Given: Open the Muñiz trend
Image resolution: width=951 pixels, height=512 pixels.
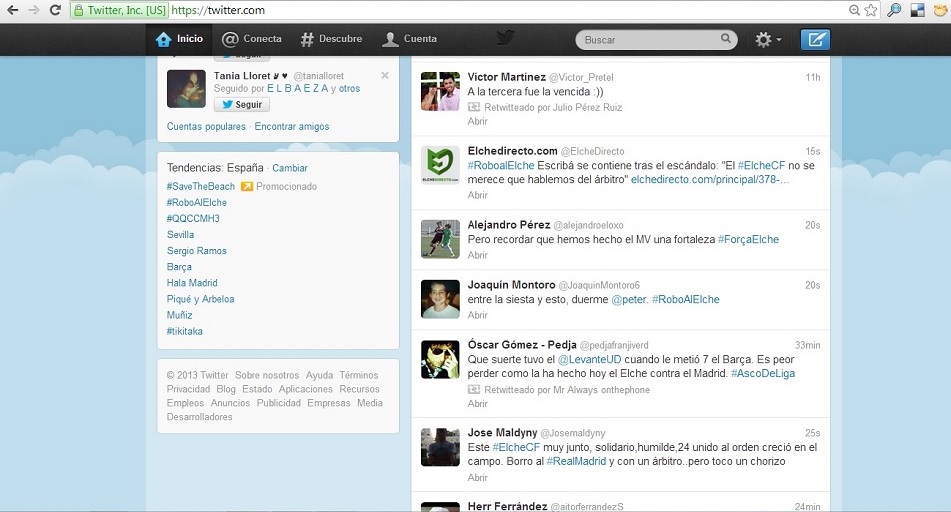Looking at the screenshot, I should 180,315.
